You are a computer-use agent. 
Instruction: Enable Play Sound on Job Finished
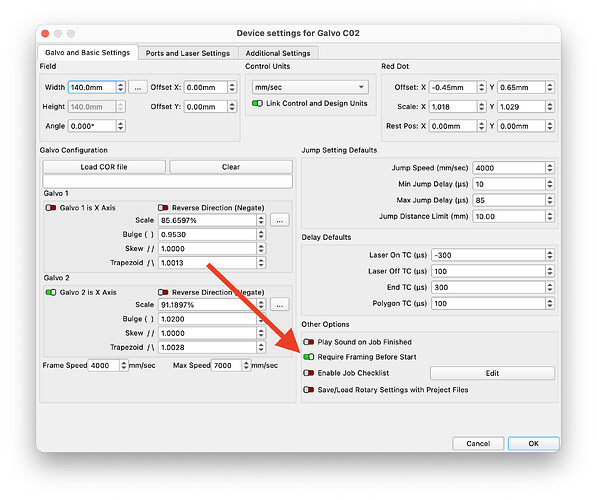click(x=309, y=342)
